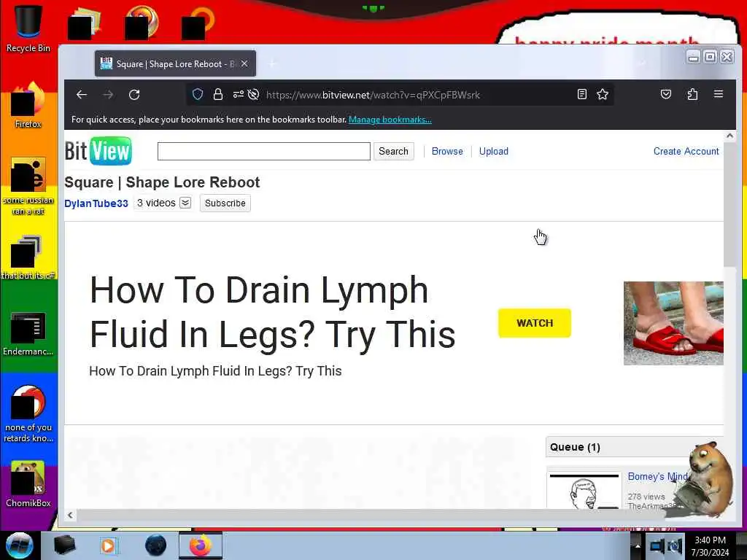
Task: Open the Windows Start button
Action: (19, 545)
